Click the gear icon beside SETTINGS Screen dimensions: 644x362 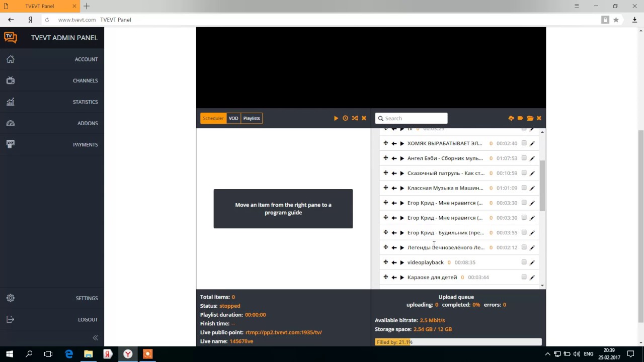point(11,298)
